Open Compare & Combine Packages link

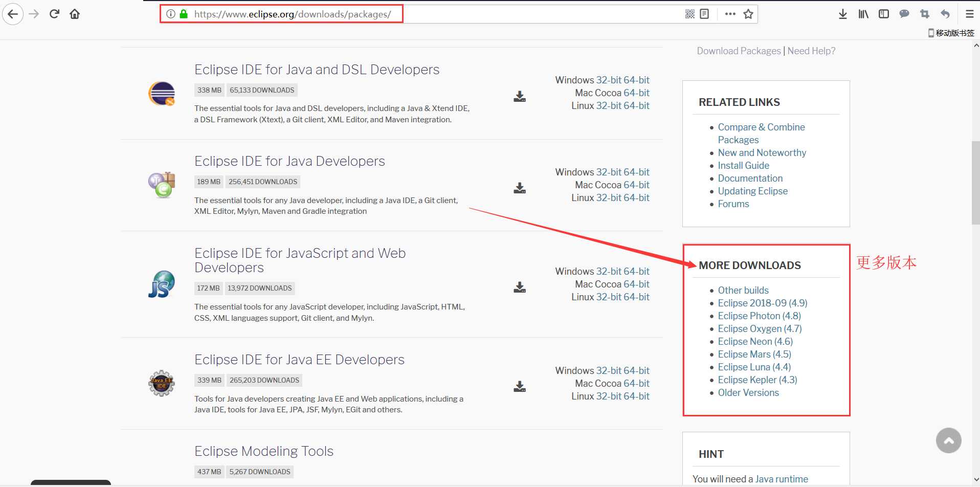761,133
